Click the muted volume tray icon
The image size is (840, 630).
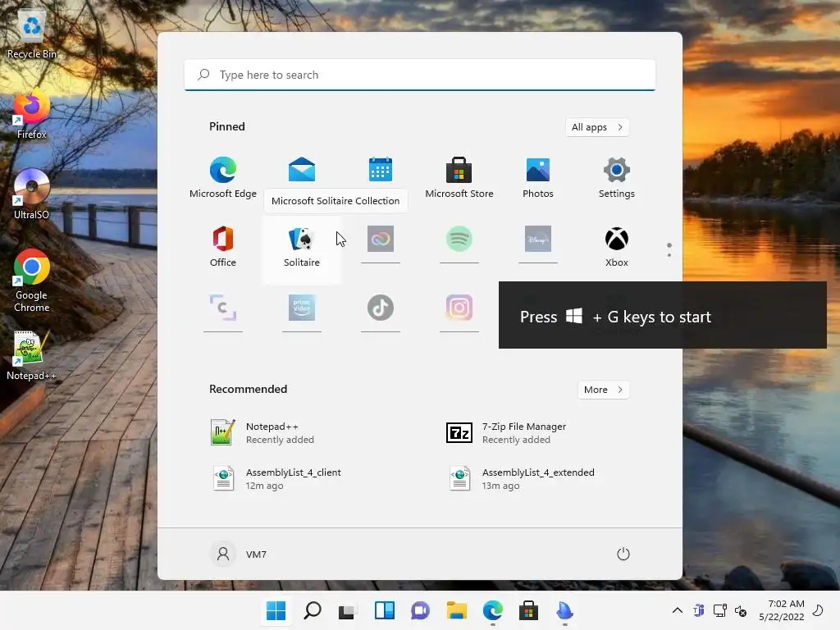[741, 610]
